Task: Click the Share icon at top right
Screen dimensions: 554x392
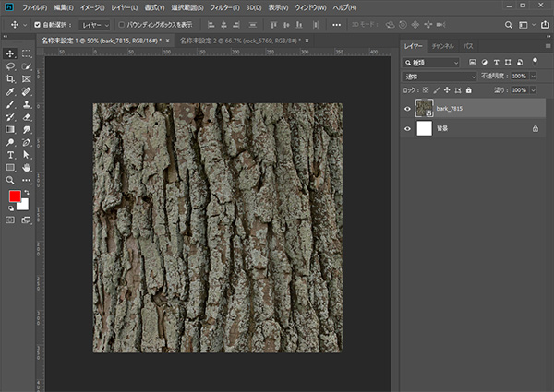Action: tap(545, 25)
